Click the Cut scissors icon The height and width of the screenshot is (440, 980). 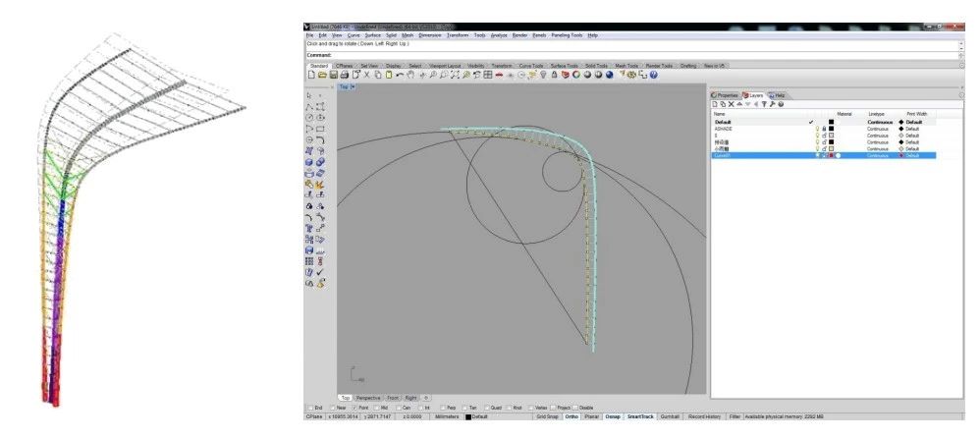pos(366,75)
